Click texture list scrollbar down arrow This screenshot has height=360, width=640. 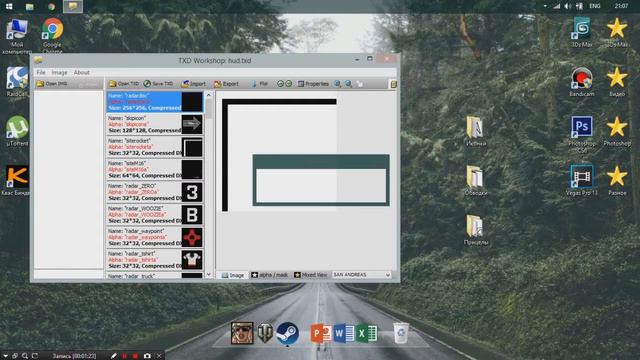coord(209,275)
